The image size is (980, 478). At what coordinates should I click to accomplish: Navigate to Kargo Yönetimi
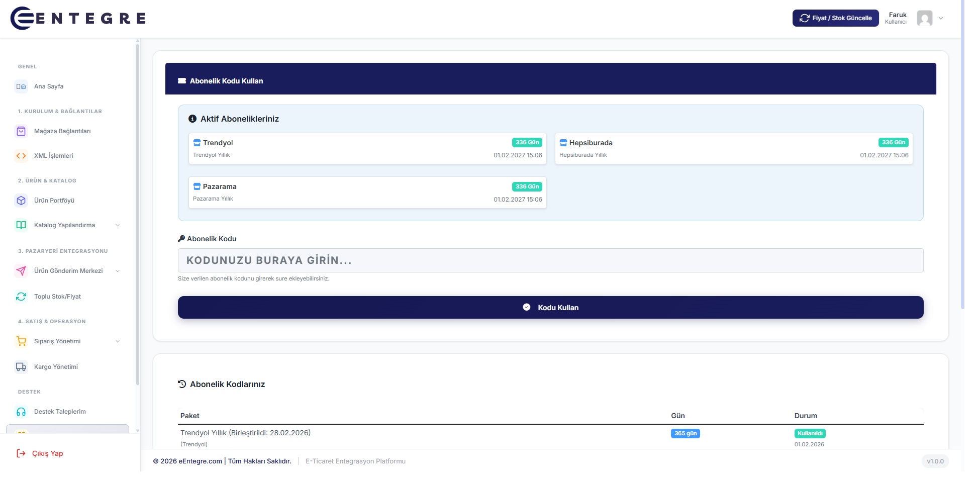[x=56, y=367]
